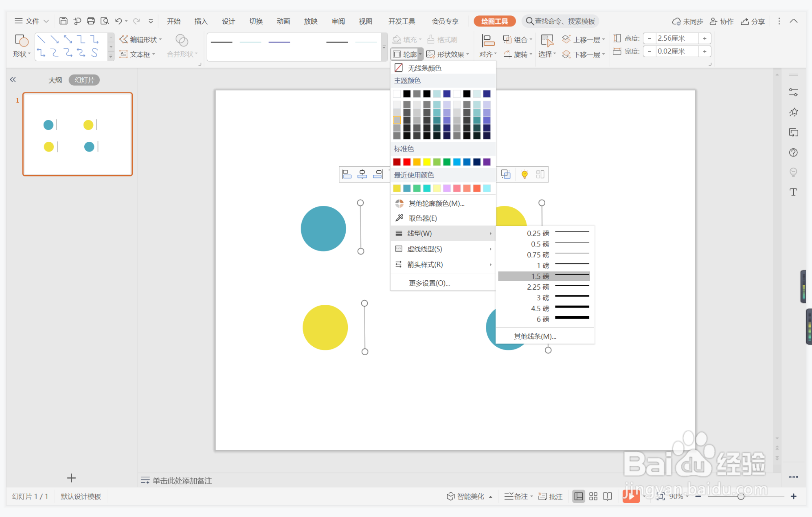
Task: Start slideshow with orange play button
Action: point(631,496)
